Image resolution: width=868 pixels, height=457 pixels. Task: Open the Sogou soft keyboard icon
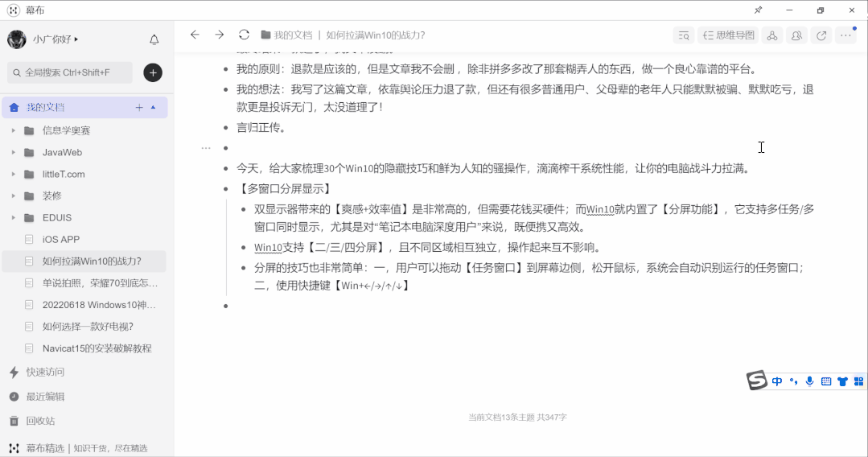(x=826, y=381)
